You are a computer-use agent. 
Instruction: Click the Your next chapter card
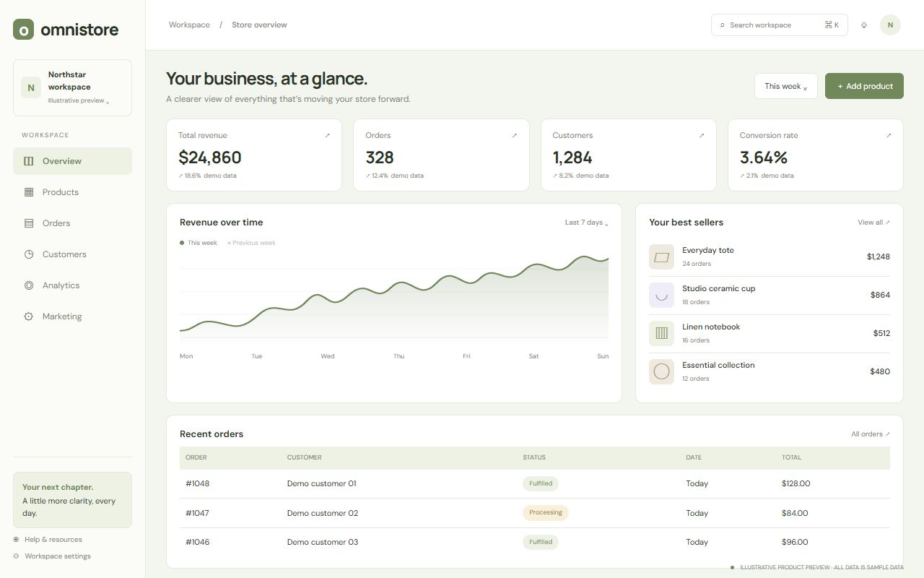(x=72, y=500)
